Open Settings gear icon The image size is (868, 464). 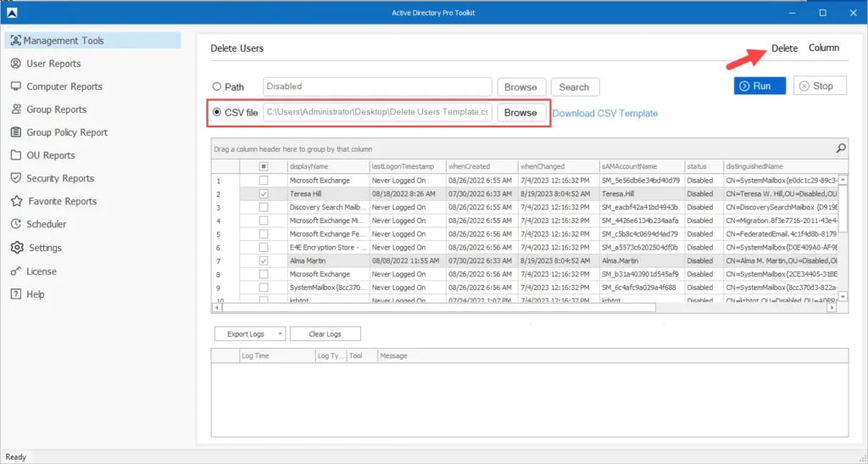(x=17, y=248)
